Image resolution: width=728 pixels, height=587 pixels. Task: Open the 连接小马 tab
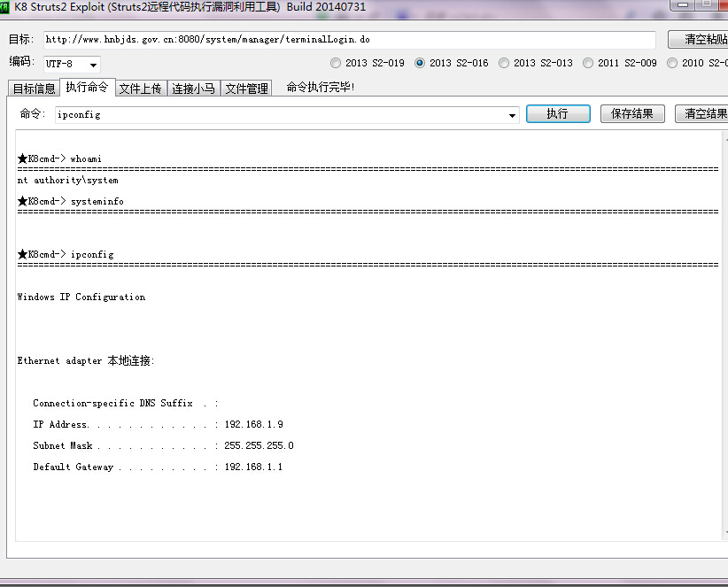pyautogui.click(x=193, y=89)
